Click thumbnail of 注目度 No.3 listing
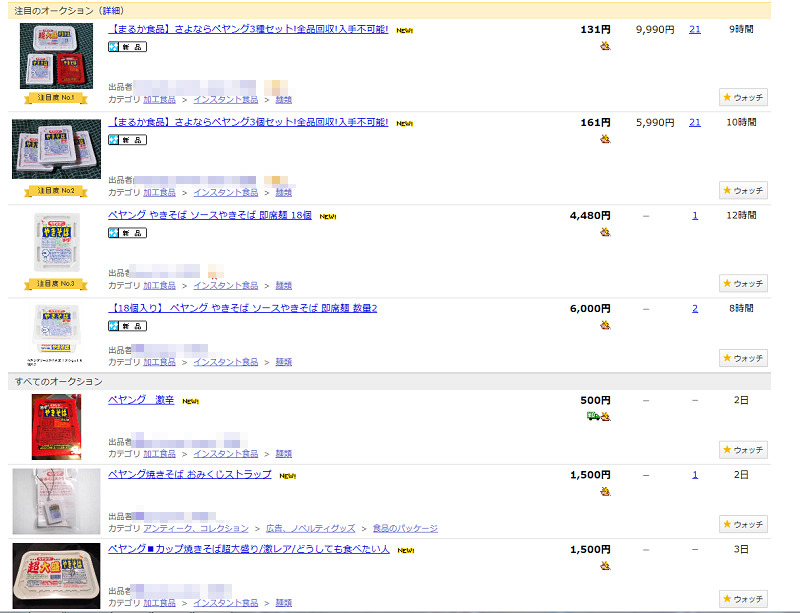 pyautogui.click(x=56, y=242)
